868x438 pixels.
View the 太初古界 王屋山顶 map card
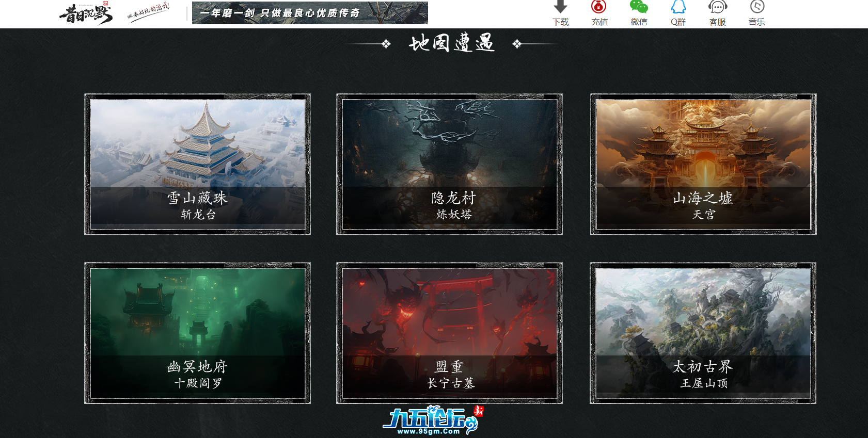[x=703, y=333]
